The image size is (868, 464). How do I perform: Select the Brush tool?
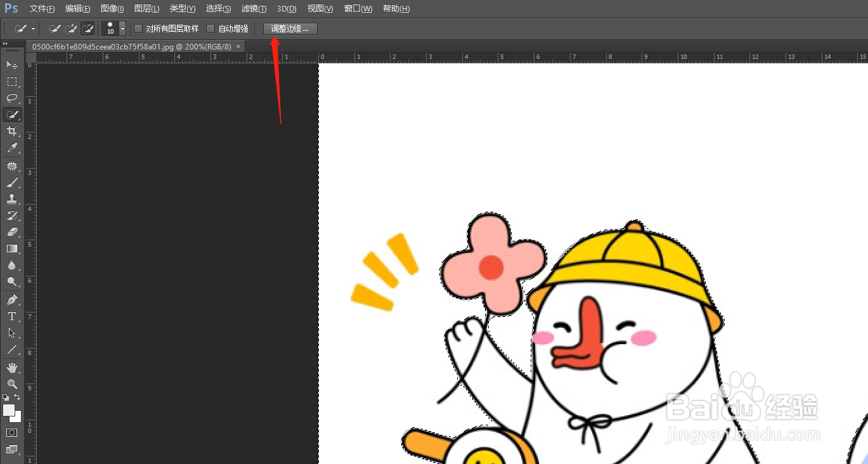pyautogui.click(x=12, y=183)
